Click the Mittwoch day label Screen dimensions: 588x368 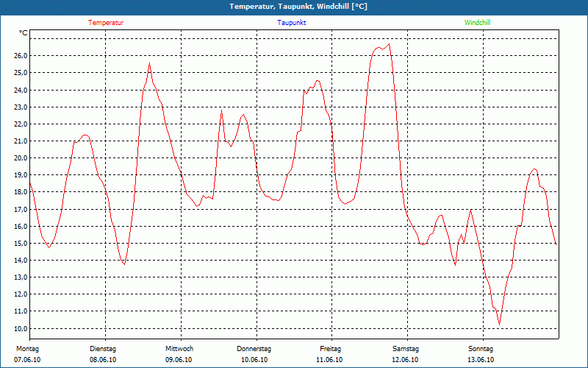(179, 349)
